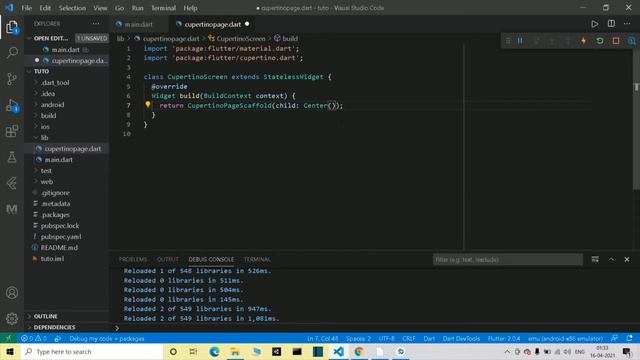This screenshot has height=360, width=640.
Task: Open the Selection menu
Action: click(72, 8)
